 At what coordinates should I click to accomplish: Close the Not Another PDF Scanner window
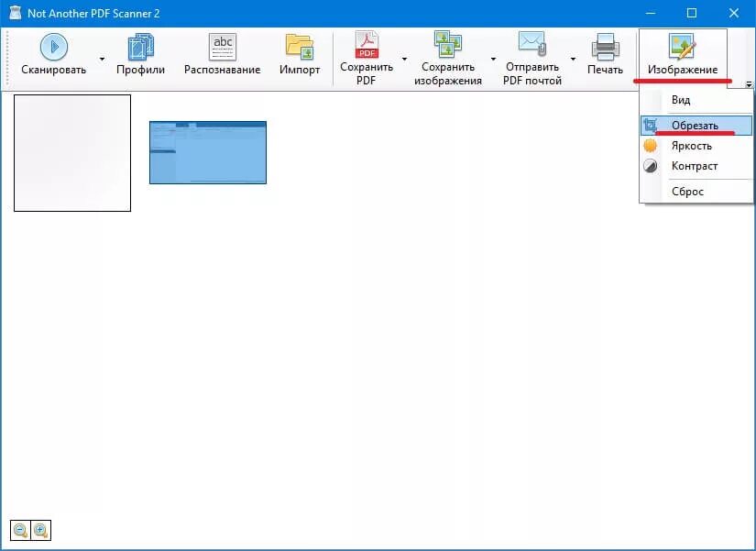click(x=734, y=13)
